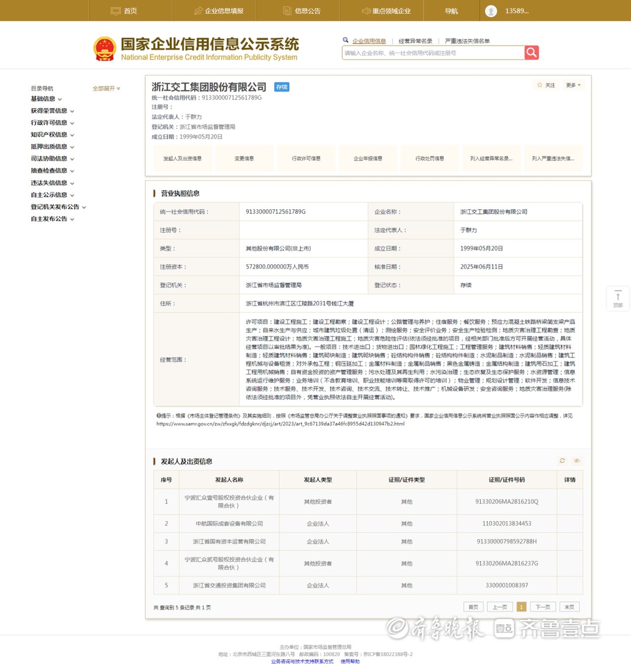The height and width of the screenshot is (672, 631).
Task: Open 业务咨询与技术支持联系方式 link
Action: (x=302, y=661)
